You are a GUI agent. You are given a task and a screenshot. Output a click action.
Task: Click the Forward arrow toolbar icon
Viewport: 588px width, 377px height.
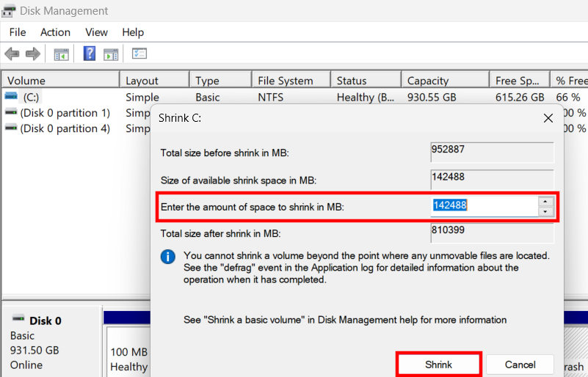pos(32,54)
